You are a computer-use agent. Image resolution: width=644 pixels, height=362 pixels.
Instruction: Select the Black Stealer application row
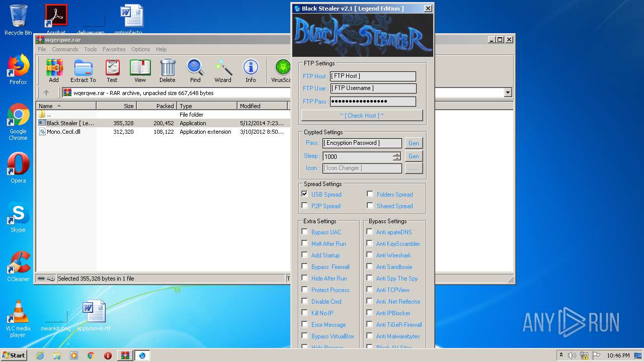(x=163, y=123)
